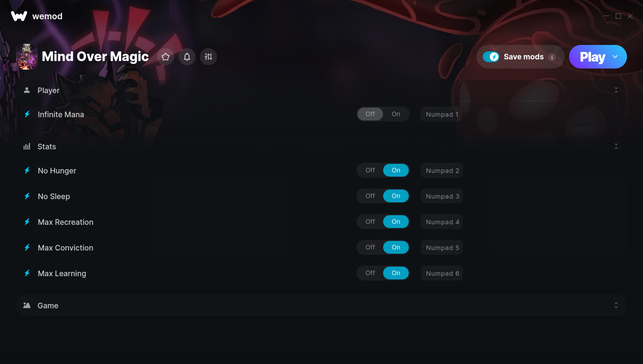Open notifications via the bell icon
The height and width of the screenshot is (364, 643).
[187, 57]
